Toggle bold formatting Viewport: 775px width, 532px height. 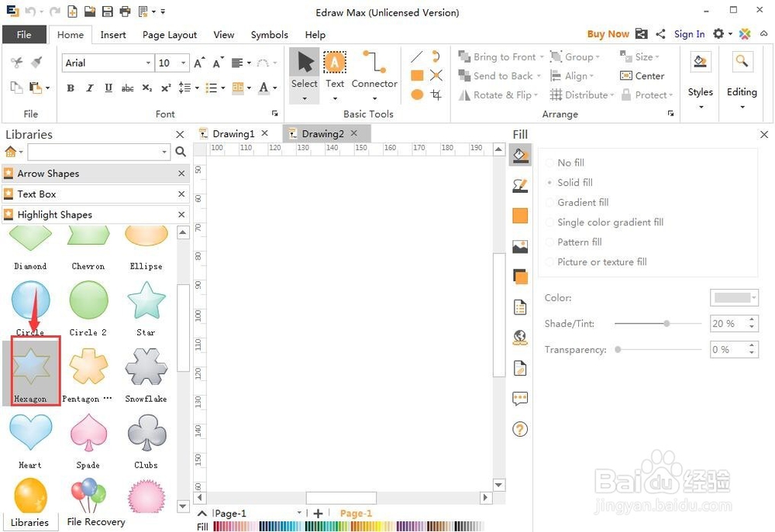point(71,88)
